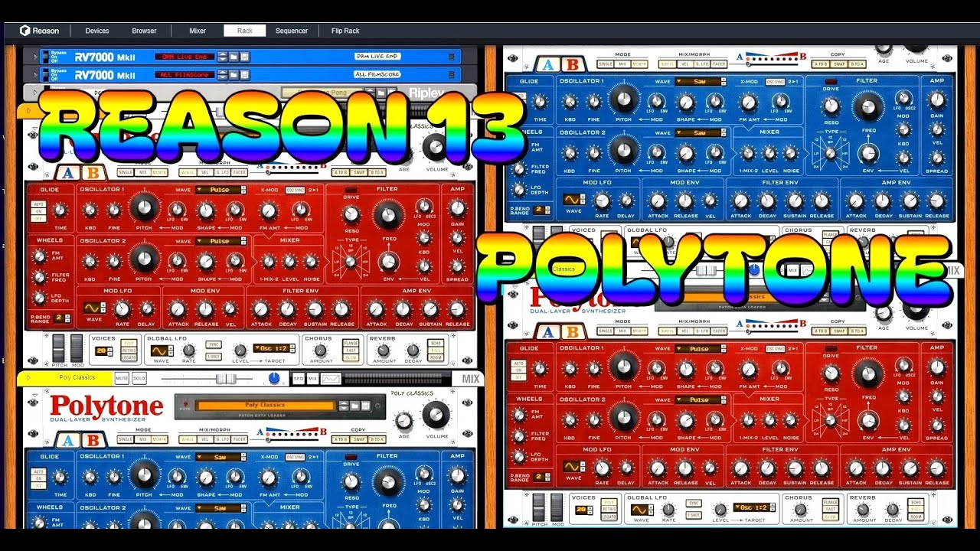This screenshot has height=551, width=980.
Task: Enable LEGATO voice mode in left rack
Action: pyautogui.click(x=128, y=357)
